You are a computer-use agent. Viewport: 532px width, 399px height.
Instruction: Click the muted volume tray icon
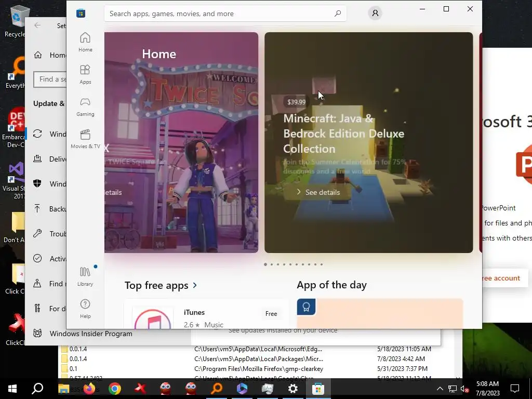tap(464, 389)
